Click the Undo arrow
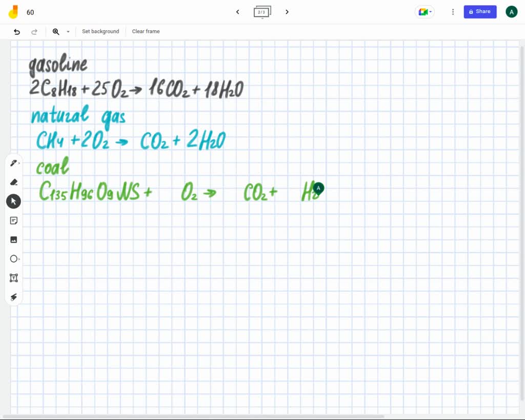The height and width of the screenshot is (420, 525). pos(16,31)
